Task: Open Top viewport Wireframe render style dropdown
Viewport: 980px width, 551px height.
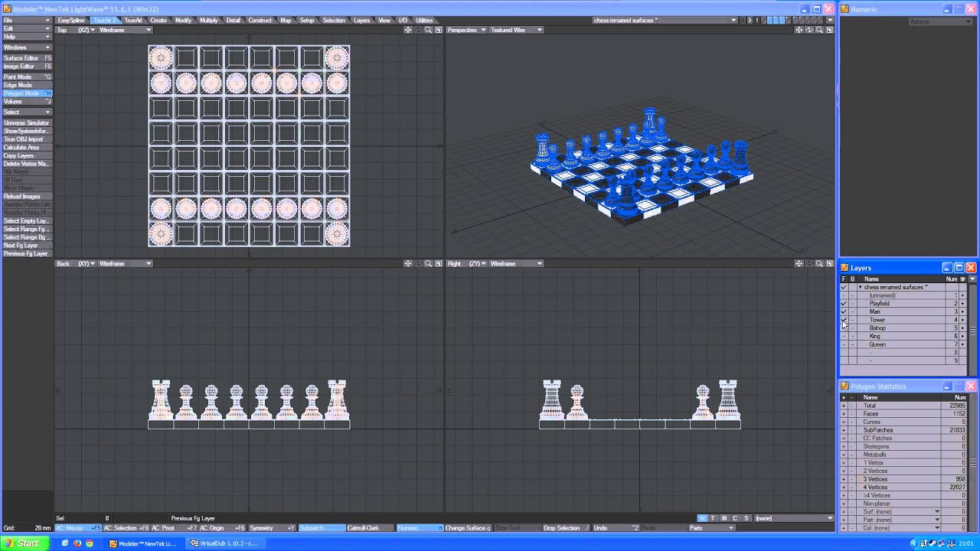Action: pos(125,30)
